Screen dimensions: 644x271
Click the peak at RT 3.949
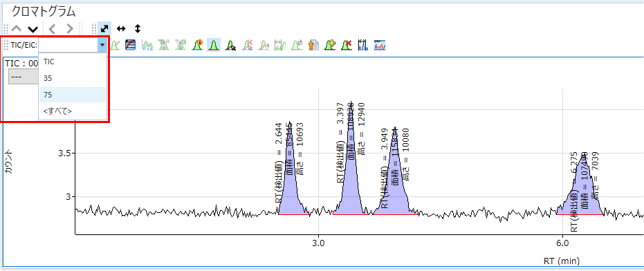(395, 193)
